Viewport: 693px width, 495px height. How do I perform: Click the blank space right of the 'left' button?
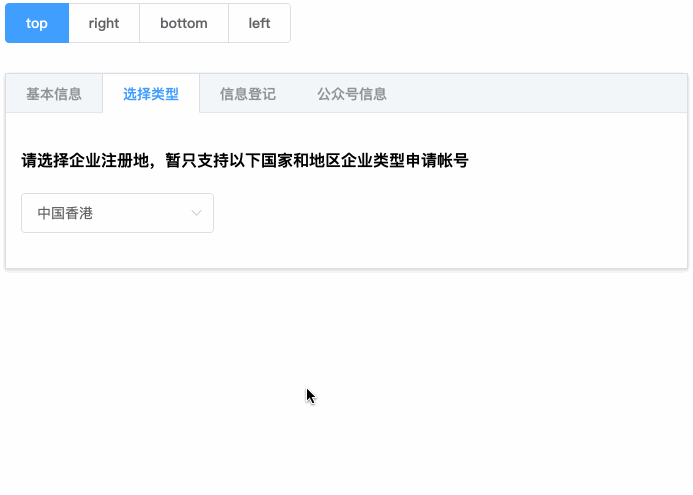pyautogui.click(x=480, y=23)
